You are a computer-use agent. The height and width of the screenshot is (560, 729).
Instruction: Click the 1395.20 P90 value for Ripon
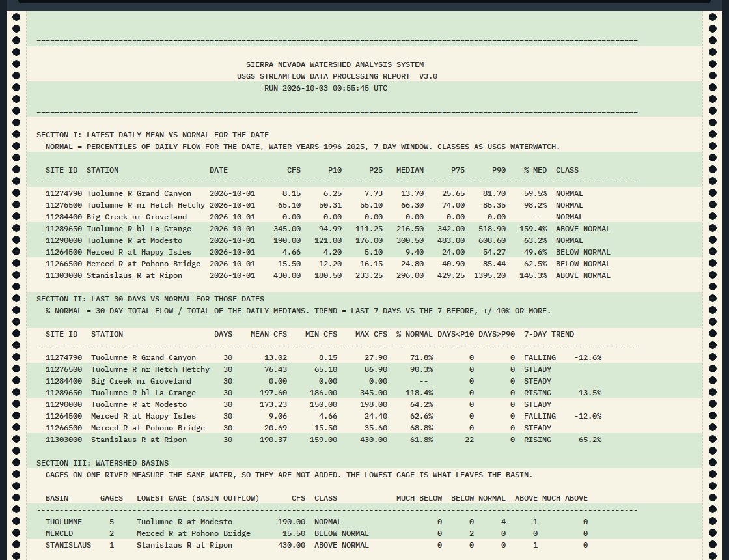point(489,276)
